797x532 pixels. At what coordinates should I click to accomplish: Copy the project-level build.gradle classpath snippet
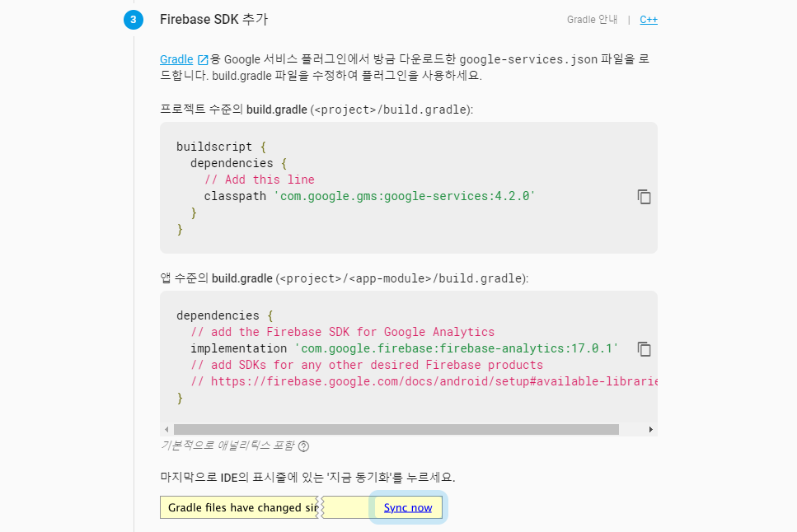click(644, 197)
